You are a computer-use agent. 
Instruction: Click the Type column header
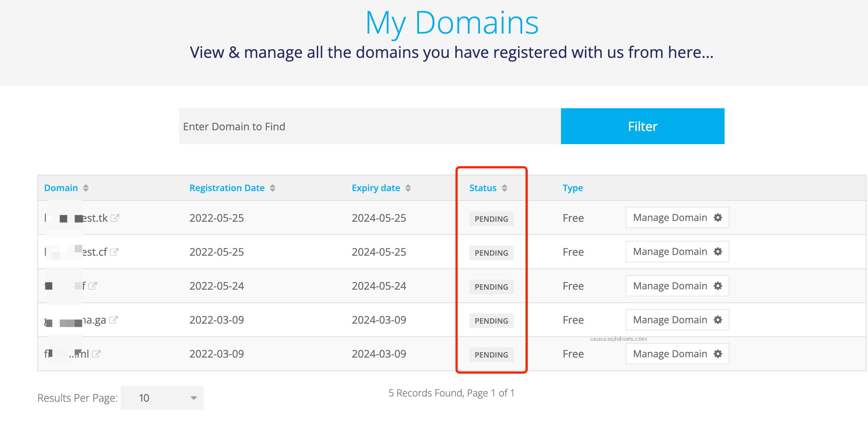[x=573, y=188]
